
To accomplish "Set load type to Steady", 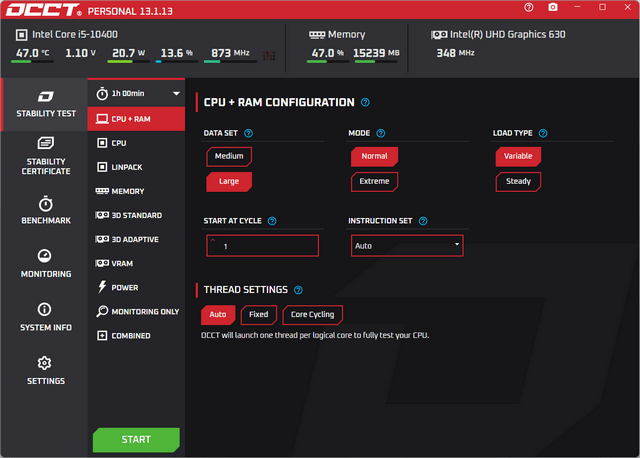I will click(518, 181).
